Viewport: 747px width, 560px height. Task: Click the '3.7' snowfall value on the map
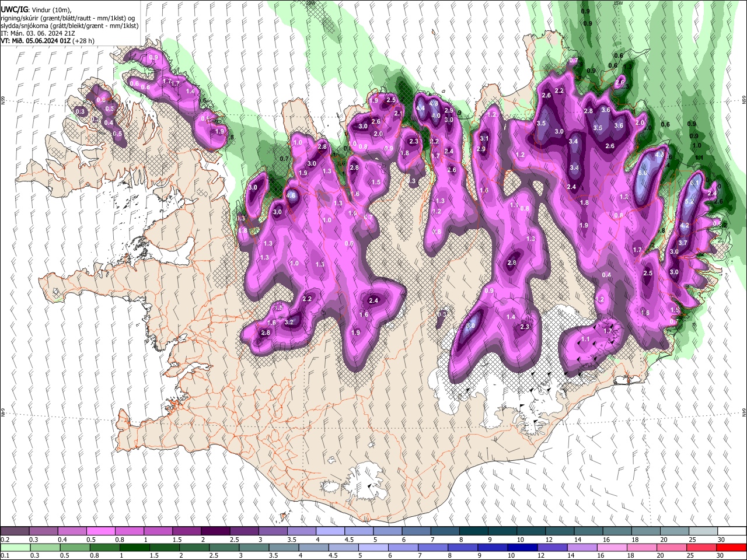coord(683,243)
